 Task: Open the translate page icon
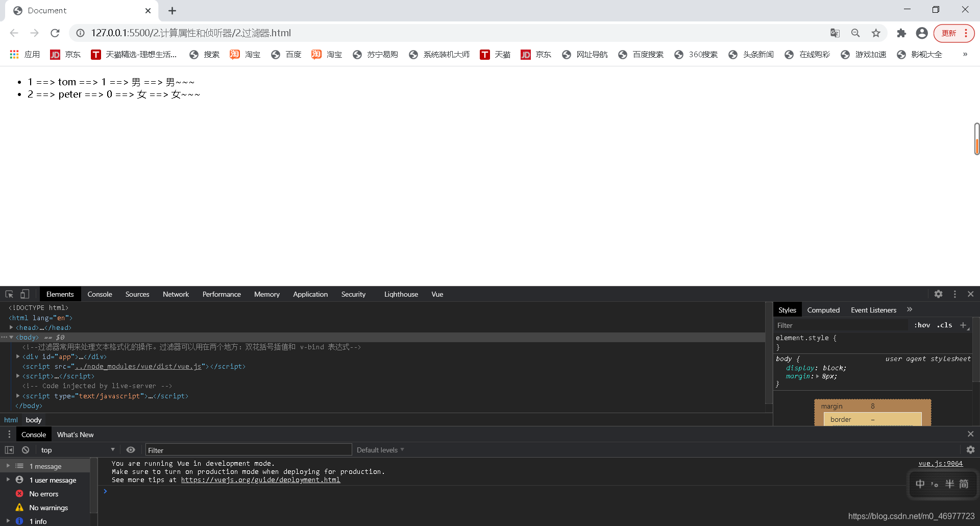(835, 33)
